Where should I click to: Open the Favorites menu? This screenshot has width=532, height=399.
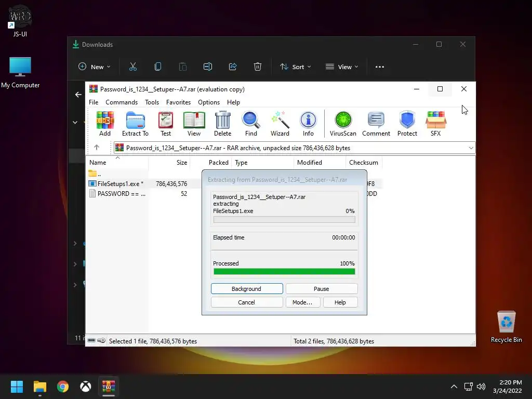tap(179, 102)
